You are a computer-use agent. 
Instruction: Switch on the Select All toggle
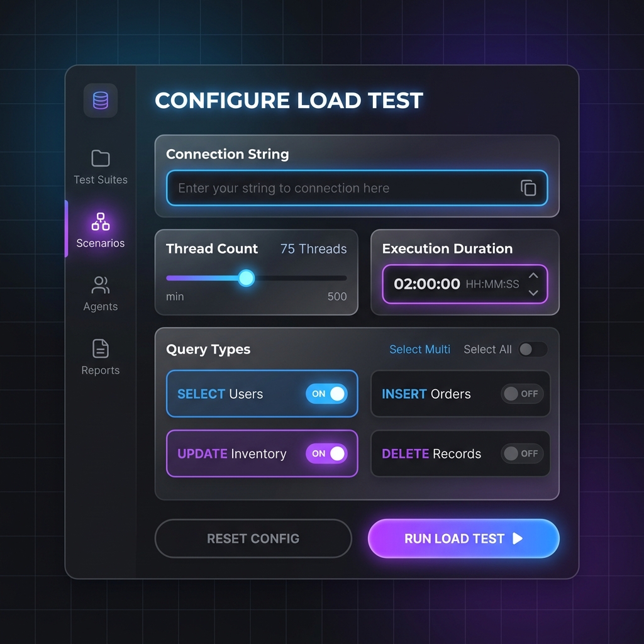(533, 349)
